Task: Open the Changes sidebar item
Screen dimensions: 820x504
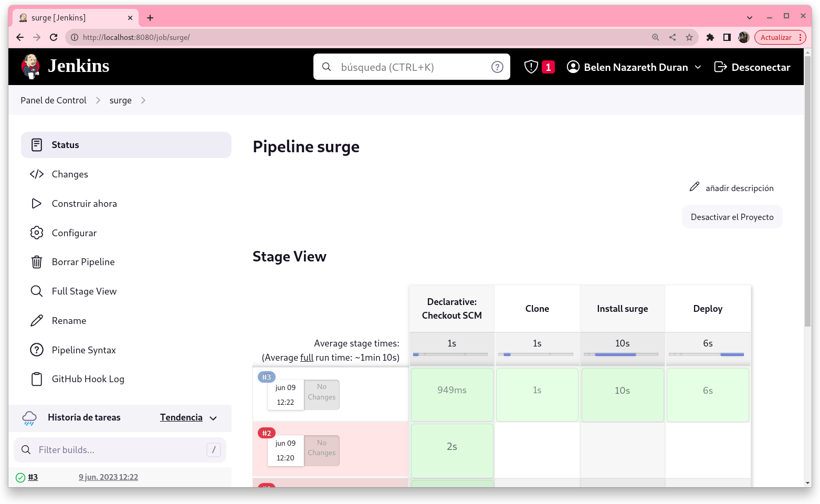Action: click(70, 174)
